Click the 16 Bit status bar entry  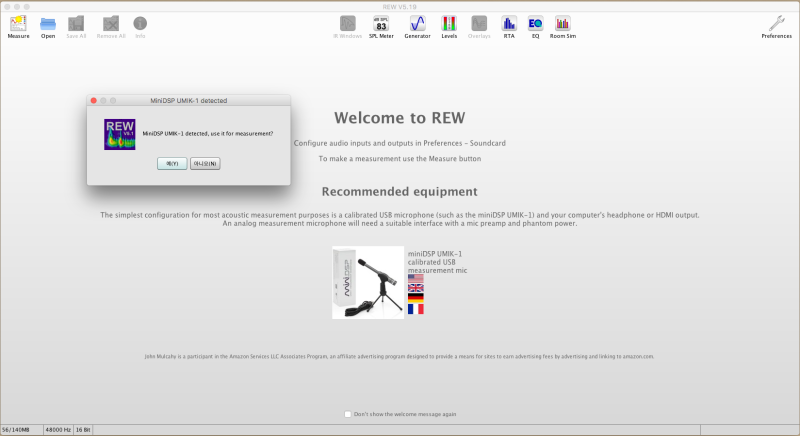tap(83, 430)
